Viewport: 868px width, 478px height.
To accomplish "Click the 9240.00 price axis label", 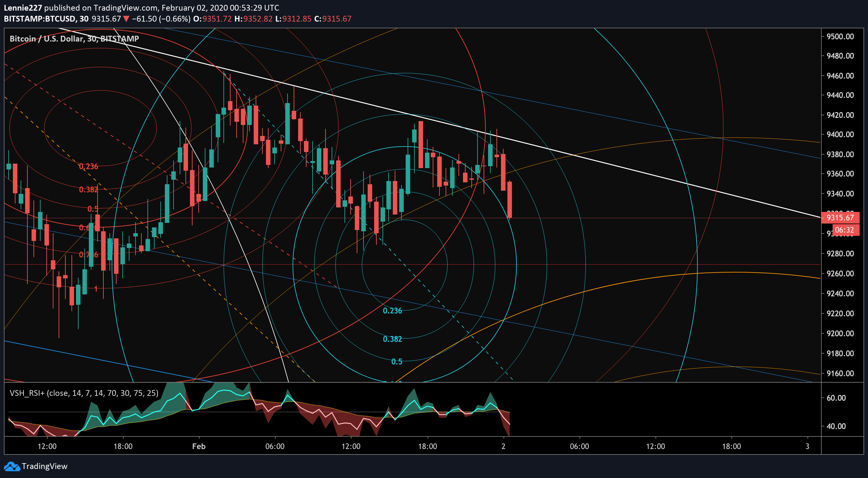I will point(840,294).
